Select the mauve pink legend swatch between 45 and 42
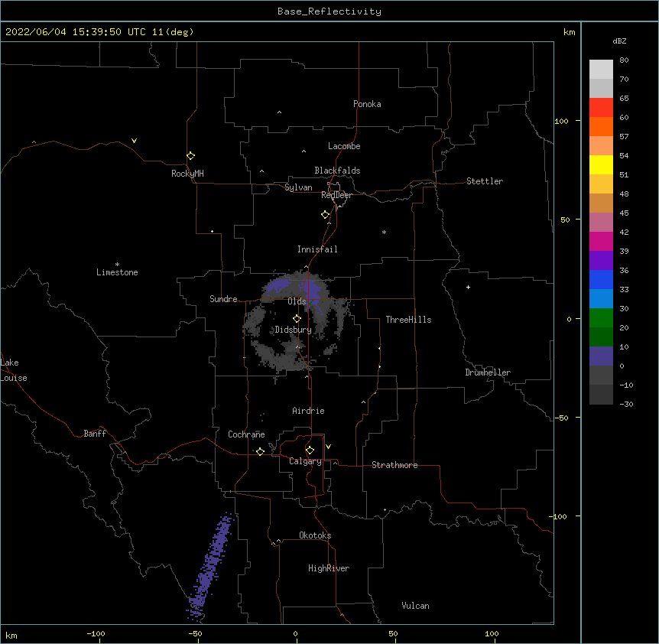The width and height of the screenshot is (659, 644). [x=601, y=222]
